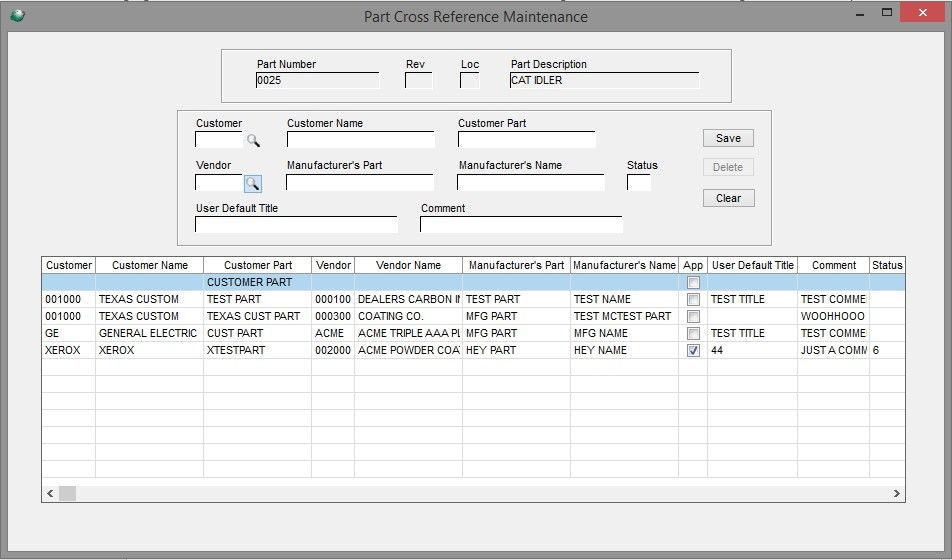952x560 pixels.
Task: Focus the Customer Part field
Action: click(x=526, y=140)
